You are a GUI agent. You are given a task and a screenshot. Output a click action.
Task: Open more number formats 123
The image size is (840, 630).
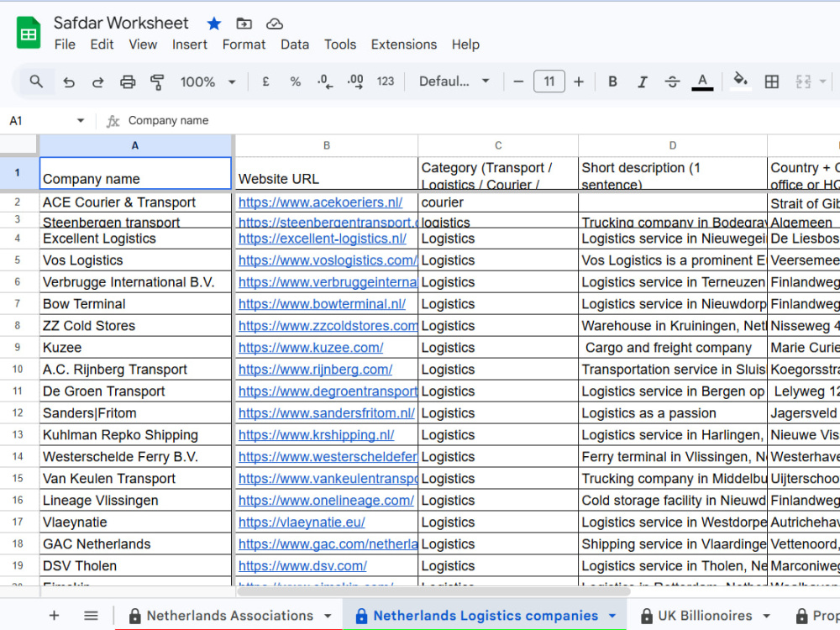tap(386, 81)
